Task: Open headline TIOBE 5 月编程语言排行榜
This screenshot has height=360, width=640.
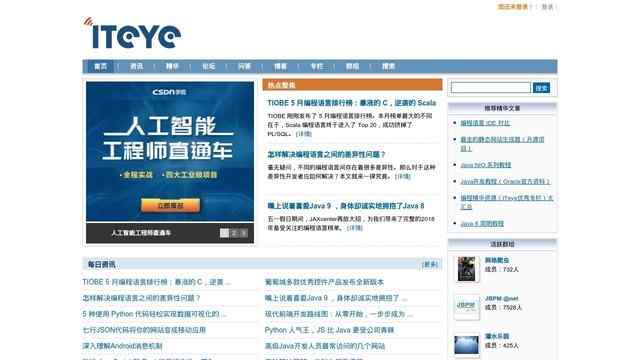Action: pyautogui.click(x=351, y=103)
